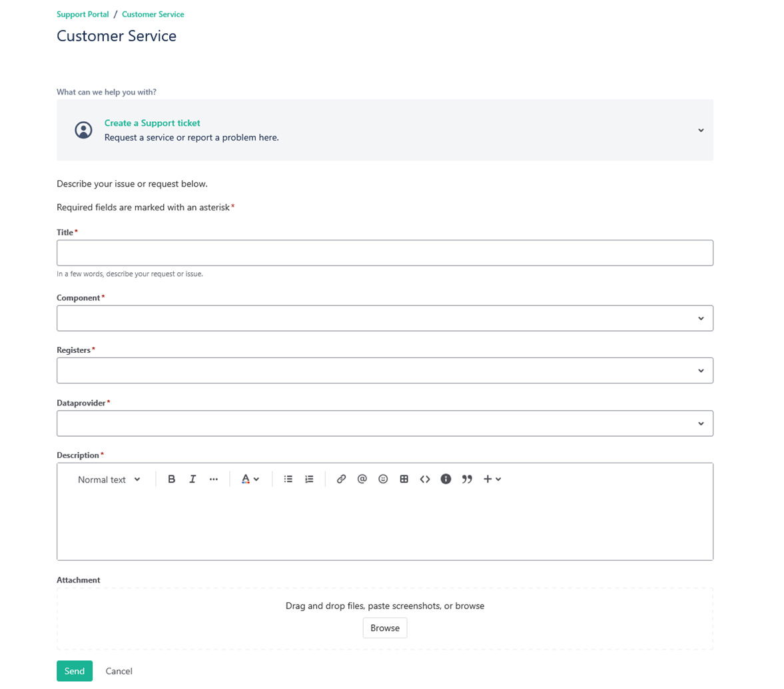Click the Send button

[x=75, y=671]
